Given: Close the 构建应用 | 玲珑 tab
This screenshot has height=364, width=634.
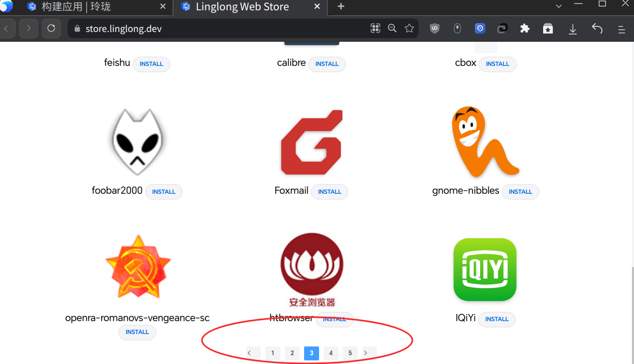Looking at the screenshot, I should (163, 7).
